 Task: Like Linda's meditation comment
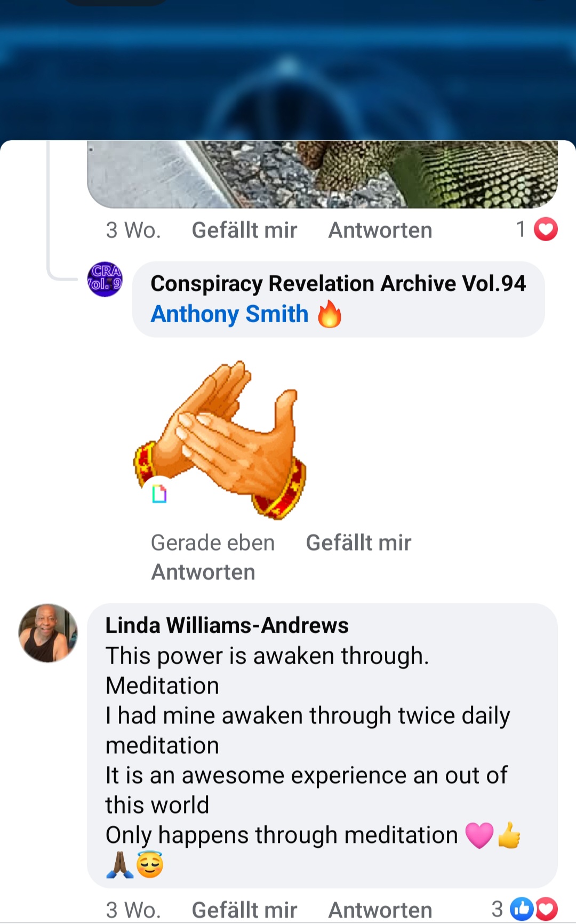point(244,910)
